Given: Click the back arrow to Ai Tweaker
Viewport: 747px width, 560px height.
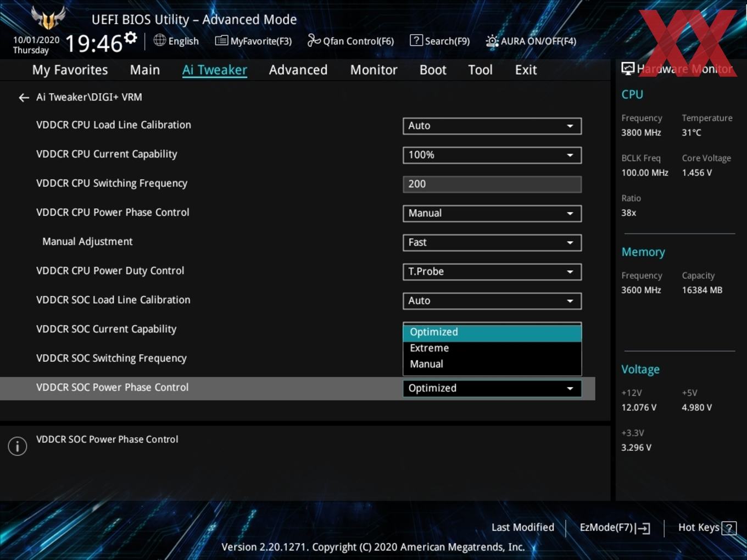Looking at the screenshot, I should pyautogui.click(x=24, y=97).
